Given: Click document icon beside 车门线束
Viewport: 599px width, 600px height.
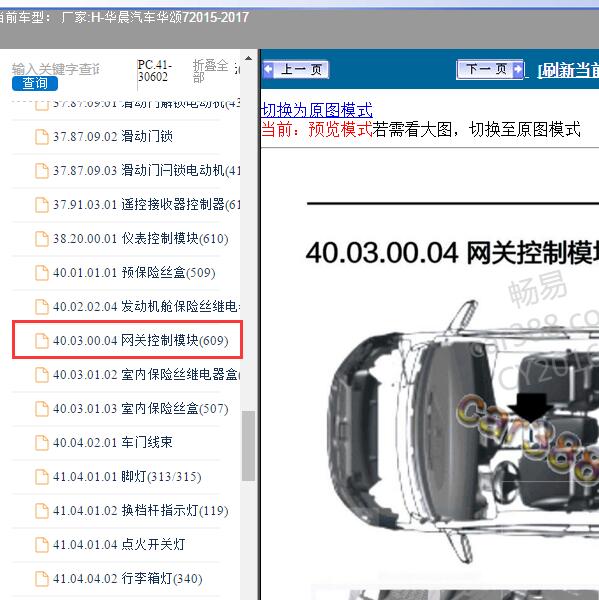Looking at the screenshot, I should (42, 443).
